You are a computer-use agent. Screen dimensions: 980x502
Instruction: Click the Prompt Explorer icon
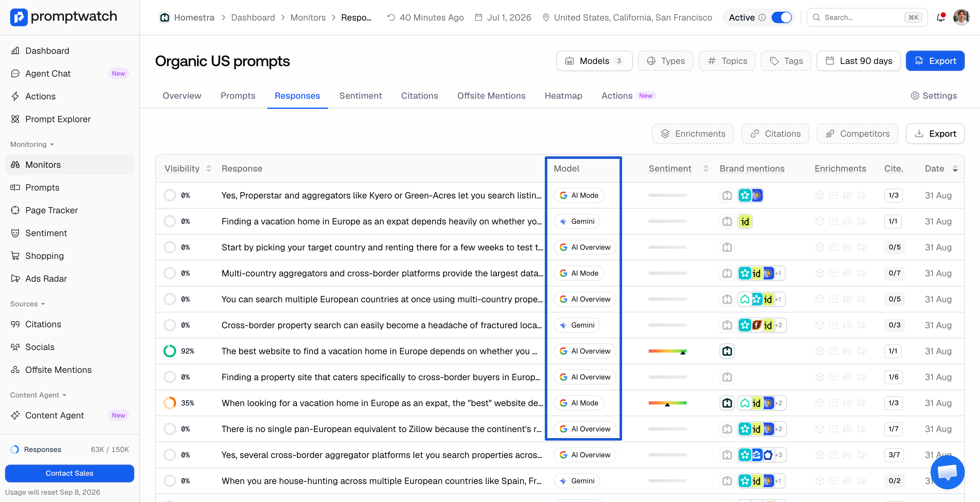point(15,119)
